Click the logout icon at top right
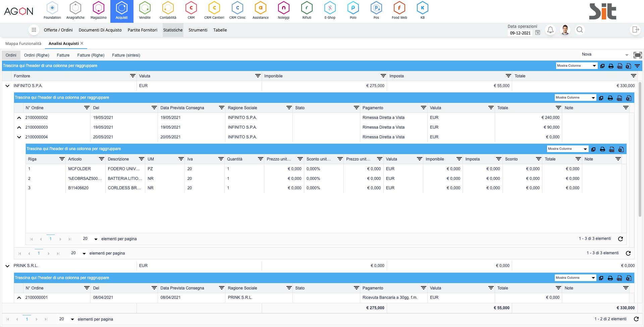Screen dimensions: 644x327 (635, 30)
